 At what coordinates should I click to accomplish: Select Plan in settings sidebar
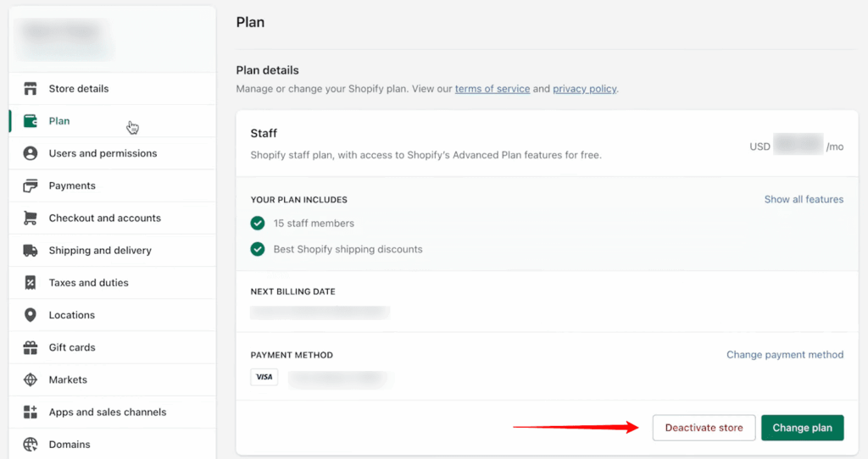tap(113, 120)
